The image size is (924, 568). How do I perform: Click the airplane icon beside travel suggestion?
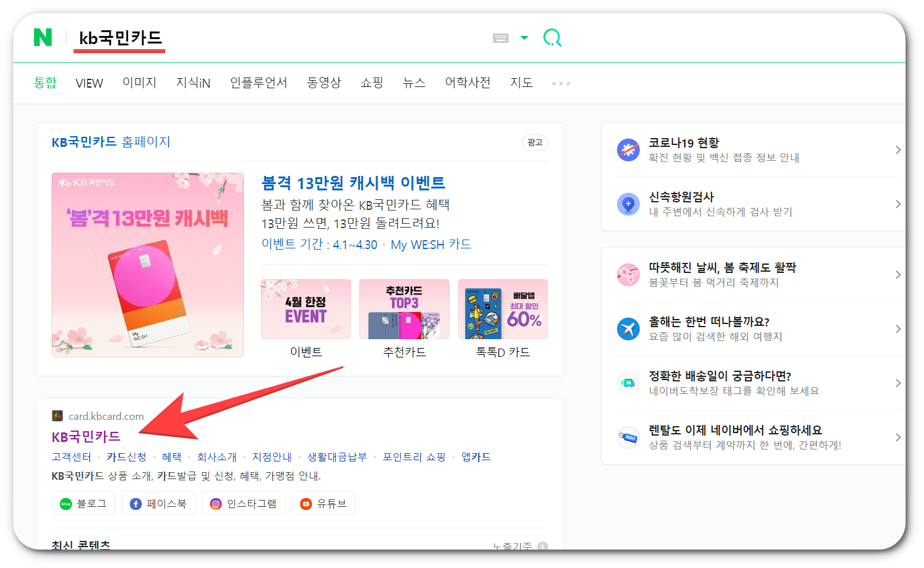click(x=628, y=328)
